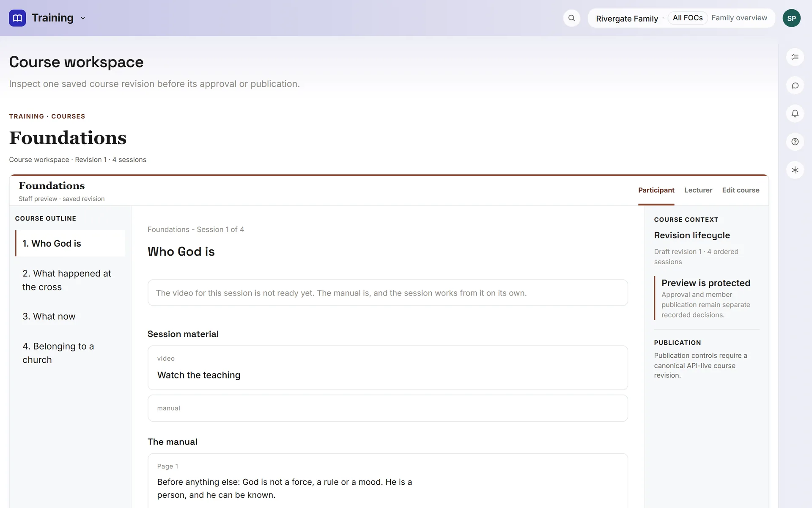
Task: Click the COURSE OUTLINE heading
Action: (x=46, y=218)
